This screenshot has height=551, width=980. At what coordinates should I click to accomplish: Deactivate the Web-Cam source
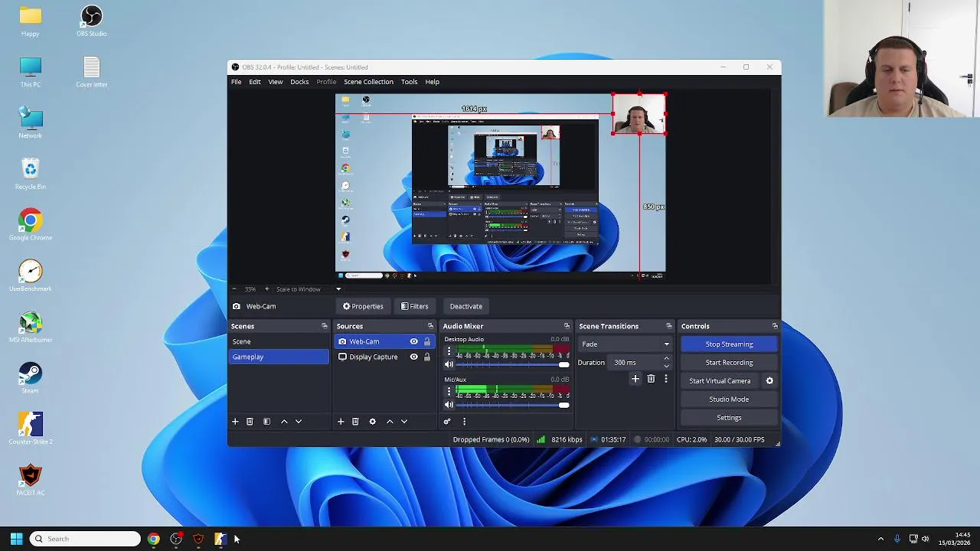tap(466, 306)
